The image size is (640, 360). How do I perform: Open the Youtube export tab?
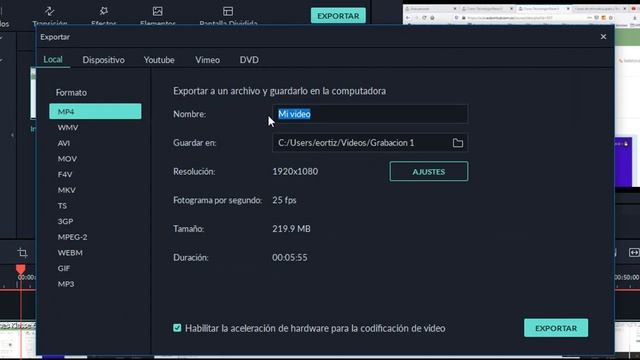159,60
